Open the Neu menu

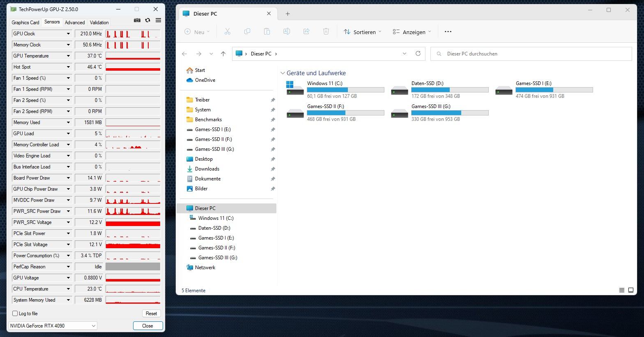coord(197,32)
